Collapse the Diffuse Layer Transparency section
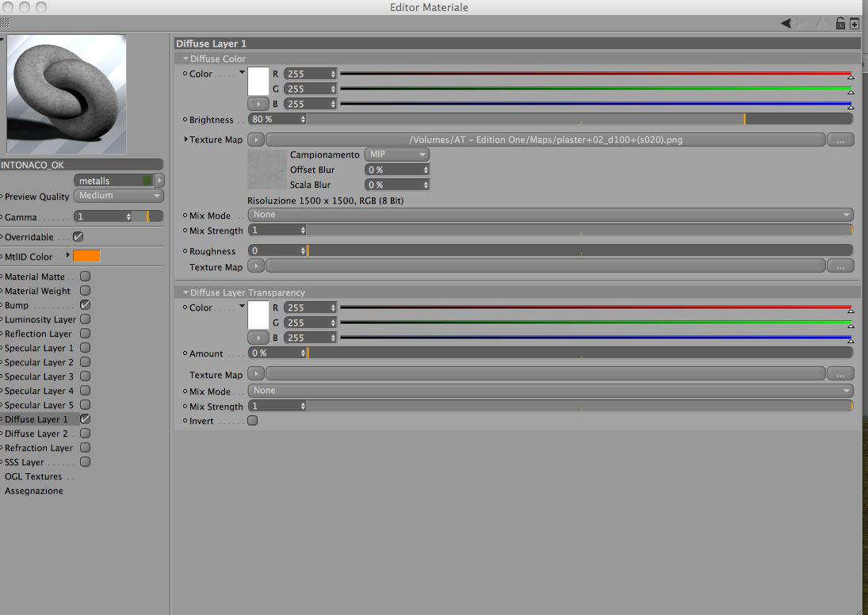 point(186,292)
